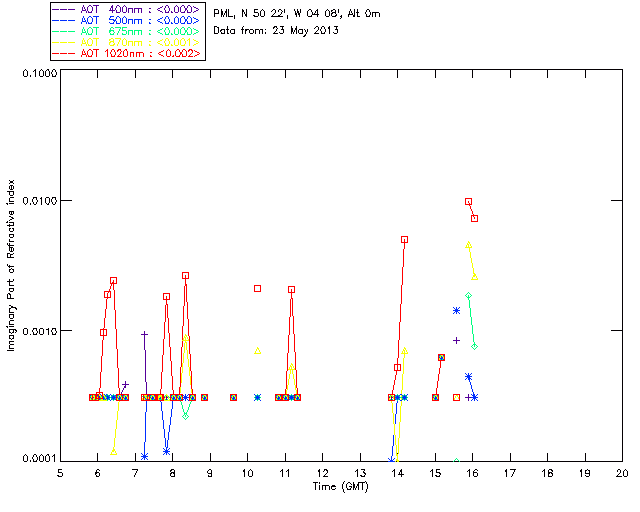
Task: Select red square peak marker near 11 GMT
Action: 291,289
